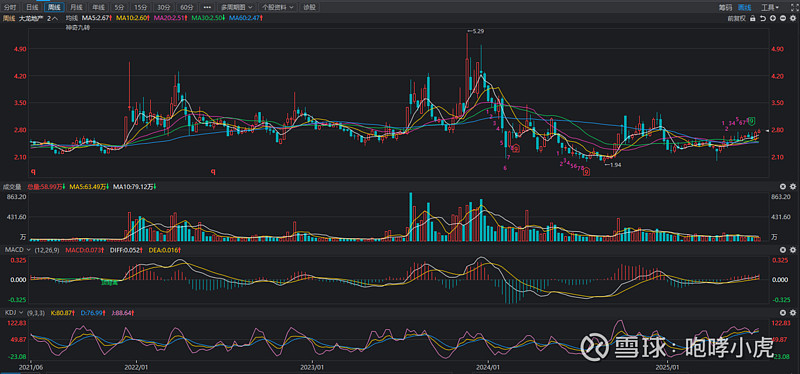Open main chart settings gear
This screenshot has width=800, height=374.
pyautogui.click(x=792, y=18)
